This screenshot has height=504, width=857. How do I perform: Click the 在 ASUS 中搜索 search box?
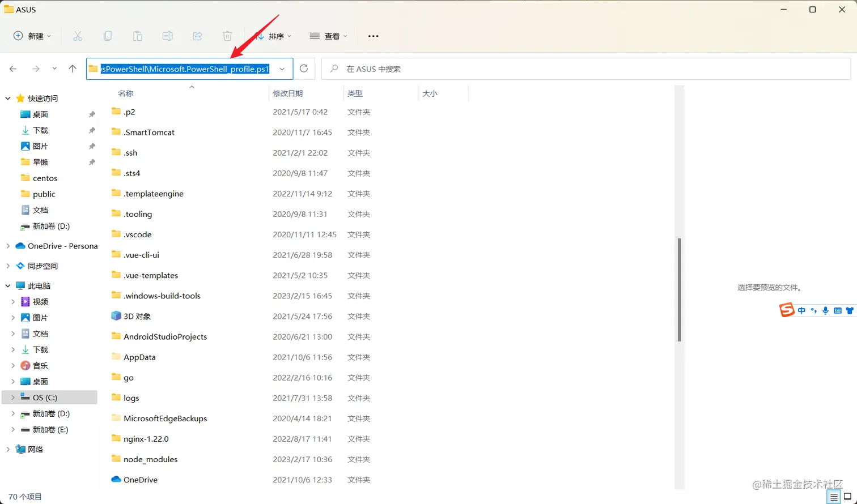point(586,69)
